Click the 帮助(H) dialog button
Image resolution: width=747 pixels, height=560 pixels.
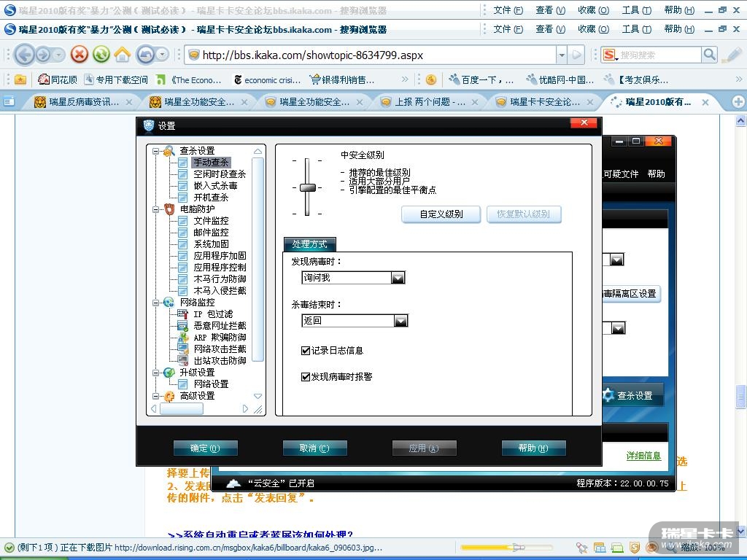[533, 448]
